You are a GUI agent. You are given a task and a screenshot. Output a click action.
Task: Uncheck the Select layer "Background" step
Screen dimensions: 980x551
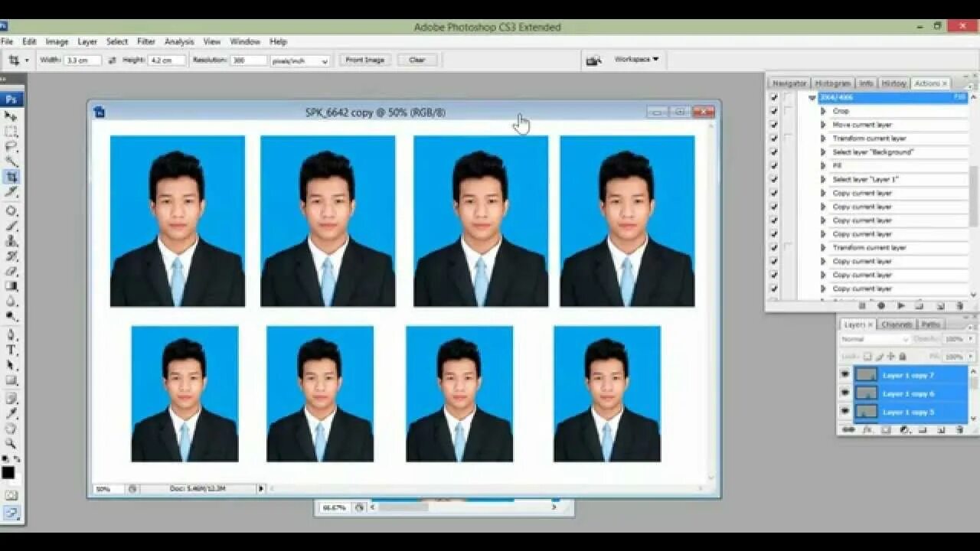774,152
